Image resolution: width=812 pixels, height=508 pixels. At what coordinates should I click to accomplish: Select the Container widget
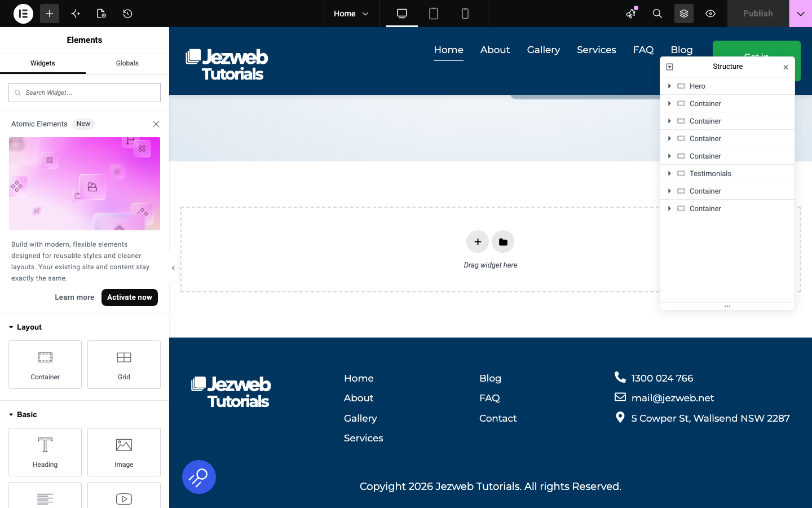pyautogui.click(x=45, y=365)
